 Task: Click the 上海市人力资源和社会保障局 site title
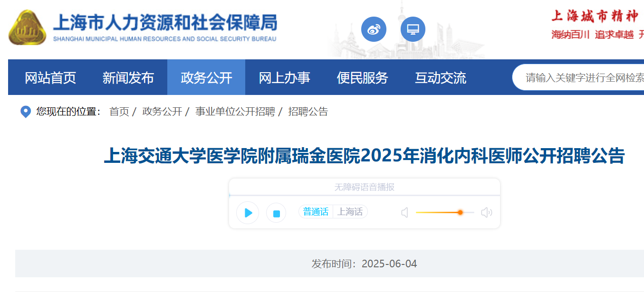click(165, 23)
